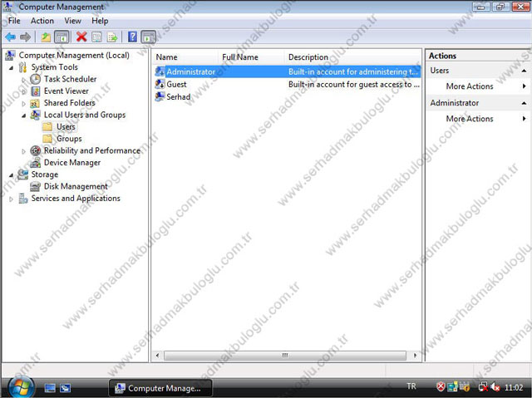Toggle the Action pane toolbar button
Screen dimensions: 532x398
click(x=148, y=37)
